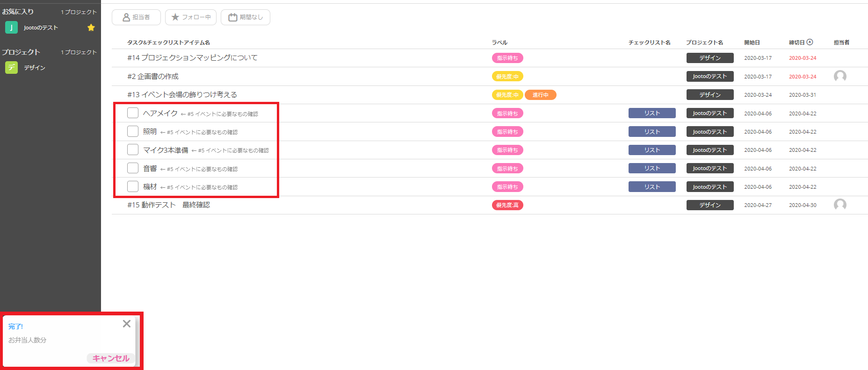Click the favorite star next to Jootoのテスト

click(91, 28)
